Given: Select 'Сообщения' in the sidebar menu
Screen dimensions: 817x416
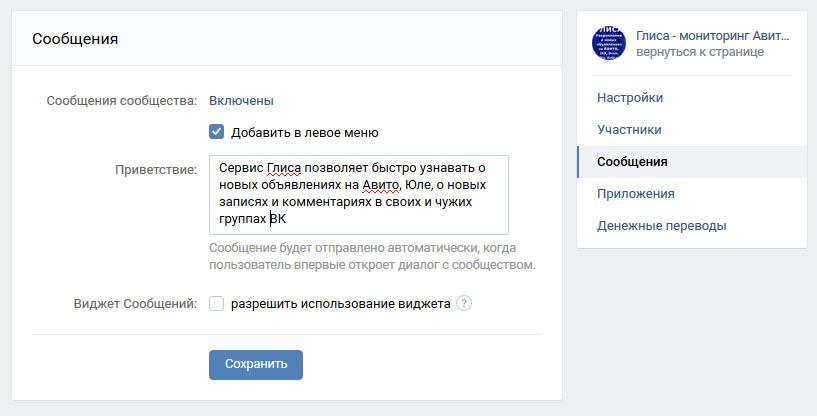Looking at the screenshot, I should pyautogui.click(x=692, y=162).
